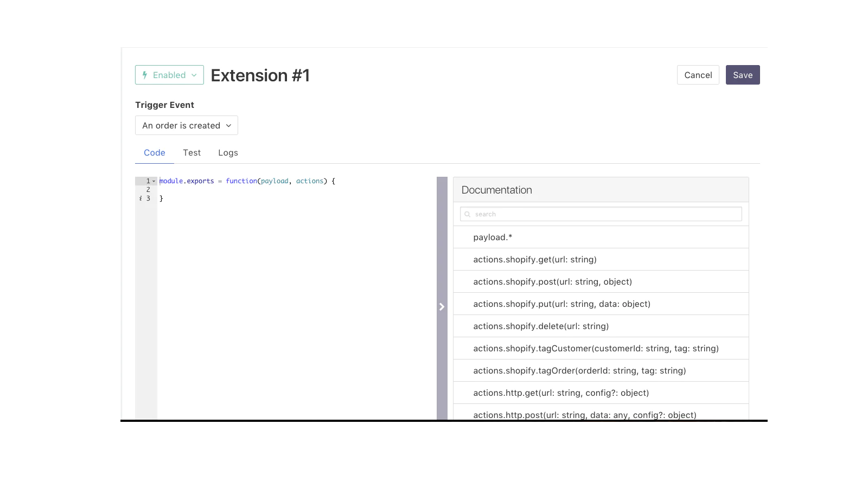Click the Documentation panel header

601,190
